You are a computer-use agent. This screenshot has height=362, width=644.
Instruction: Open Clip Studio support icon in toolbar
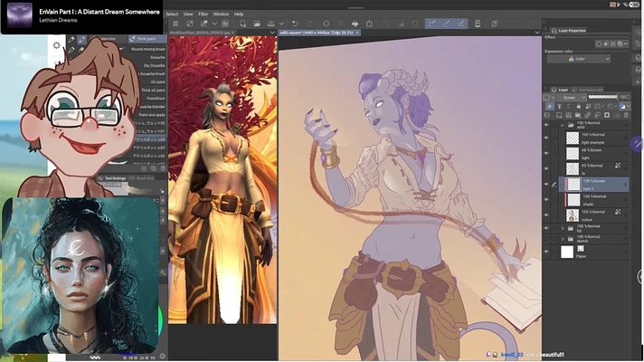point(495,24)
